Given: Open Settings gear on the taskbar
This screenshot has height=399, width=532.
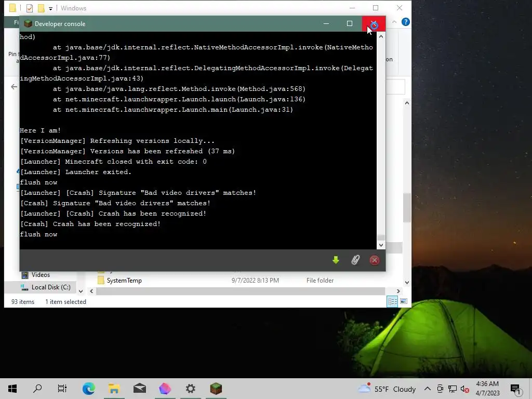Looking at the screenshot, I should 190,389.
